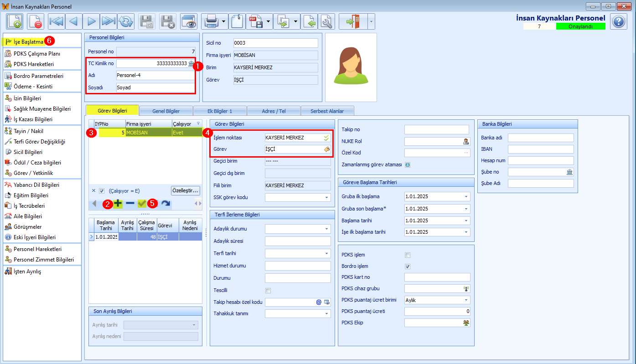636x364 pixels.
Task: Open İzin Bilgileri in the sidebar
Action: coord(27,98)
